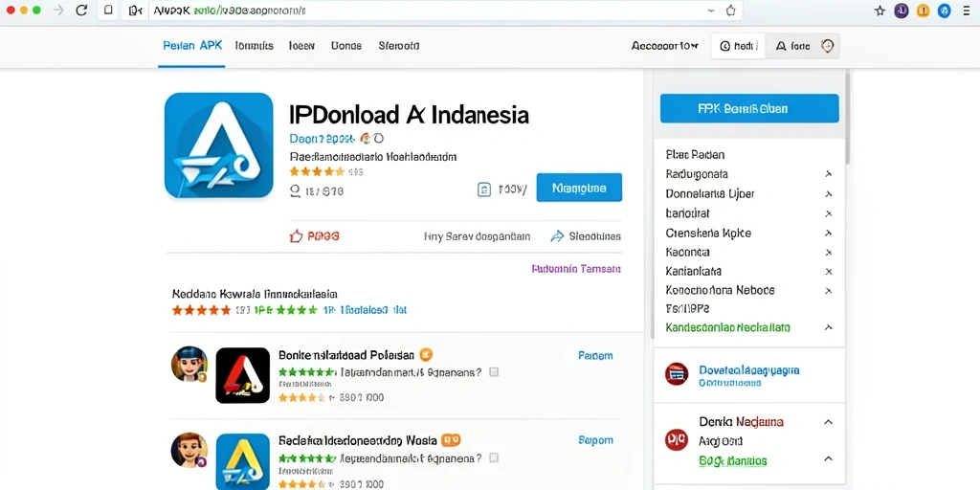The height and width of the screenshot is (490, 980).
Task: Switch to the Perian APK tab
Action: [191, 46]
